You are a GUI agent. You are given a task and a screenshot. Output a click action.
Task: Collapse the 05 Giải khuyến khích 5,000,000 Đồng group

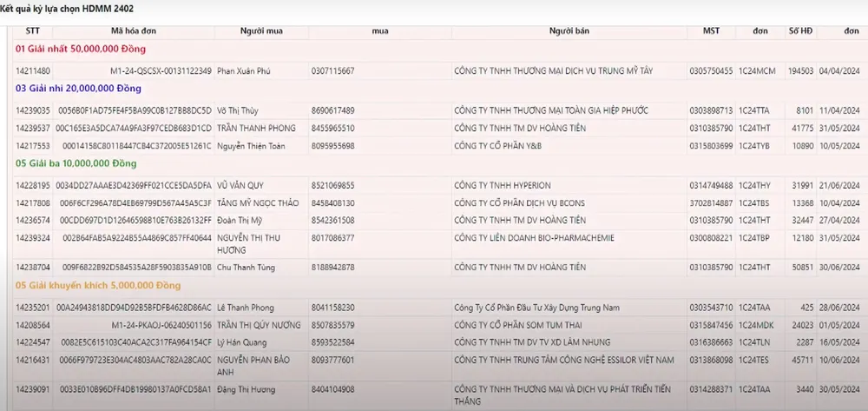tap(97, 285)
